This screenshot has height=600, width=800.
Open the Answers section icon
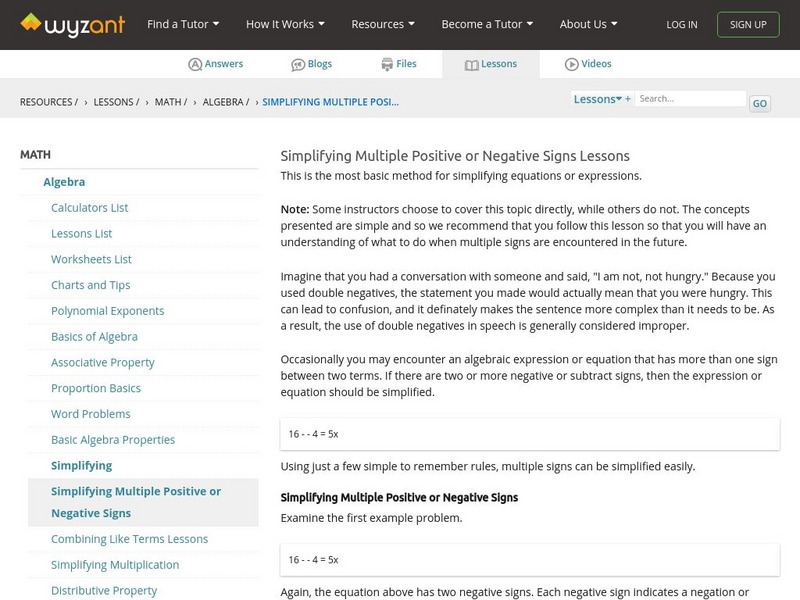coord(195,64)
